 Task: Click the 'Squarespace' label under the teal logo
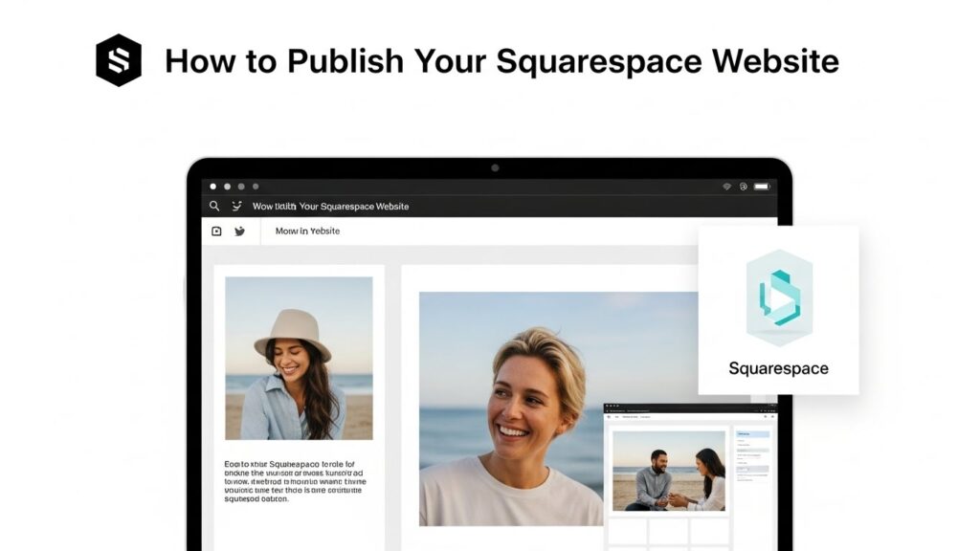[x=778, y=368]
